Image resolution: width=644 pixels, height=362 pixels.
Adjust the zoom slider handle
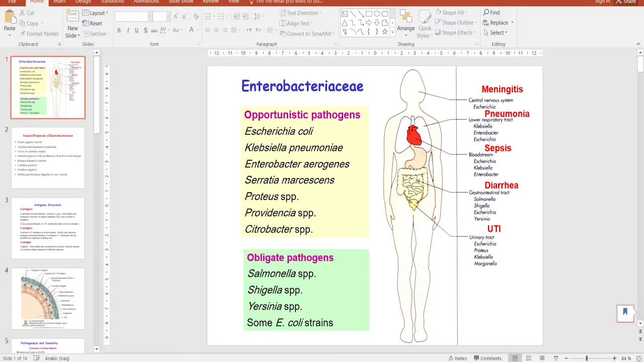[x=587, y=358]
